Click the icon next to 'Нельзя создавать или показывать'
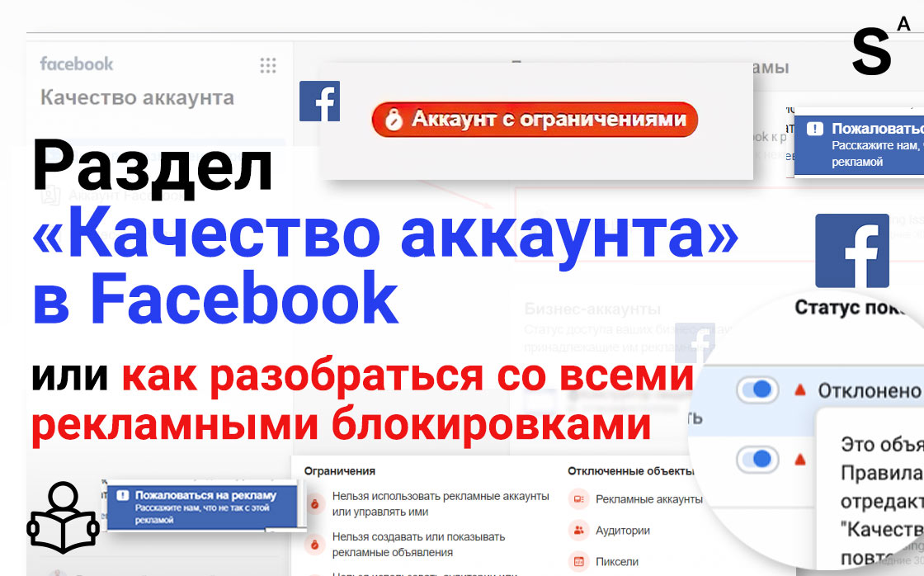924x576 pixels. pyautogui.click(x=314, y=545)
